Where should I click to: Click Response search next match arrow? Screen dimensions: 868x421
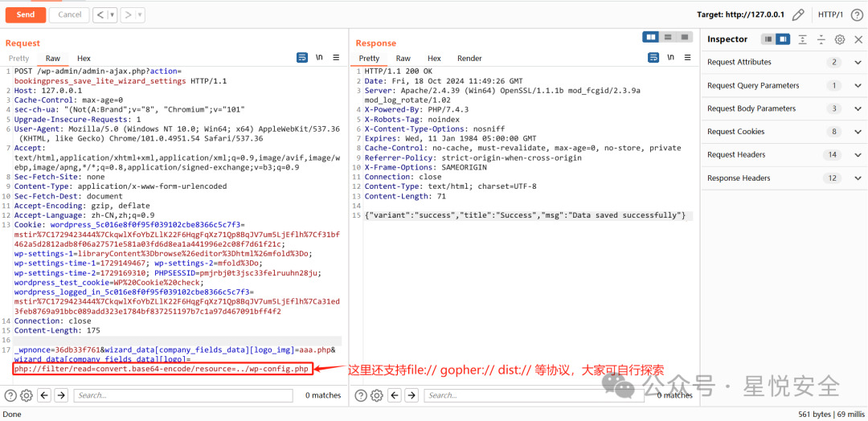coord(411,395)
